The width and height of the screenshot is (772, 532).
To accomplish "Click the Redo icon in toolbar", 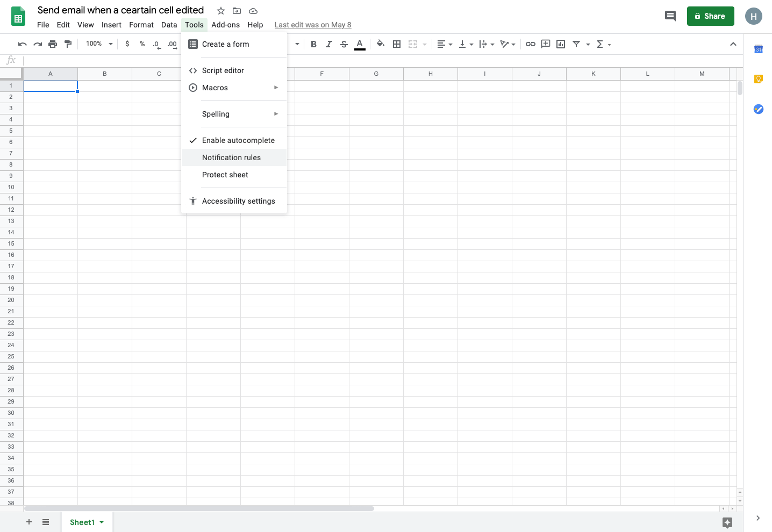I will pos(38,44).
